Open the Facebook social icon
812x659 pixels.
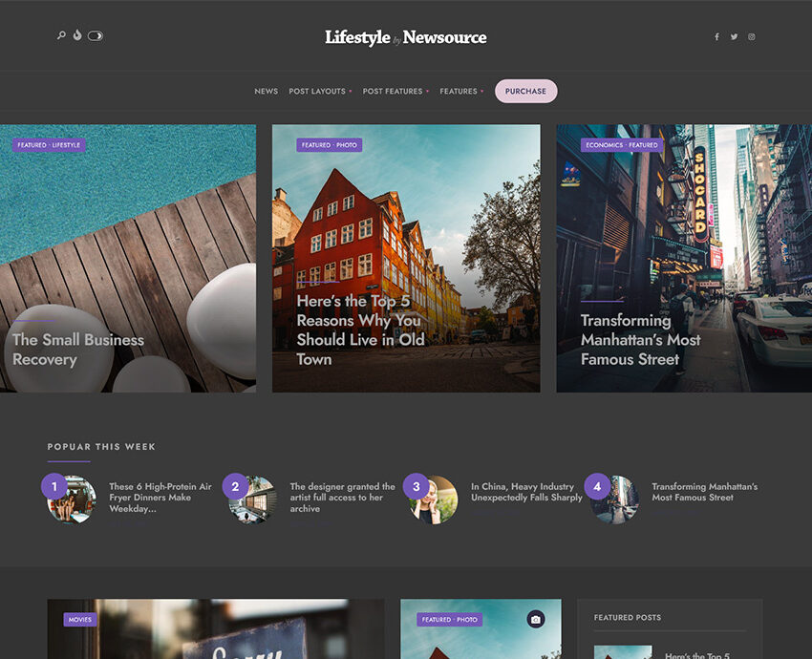716,37
